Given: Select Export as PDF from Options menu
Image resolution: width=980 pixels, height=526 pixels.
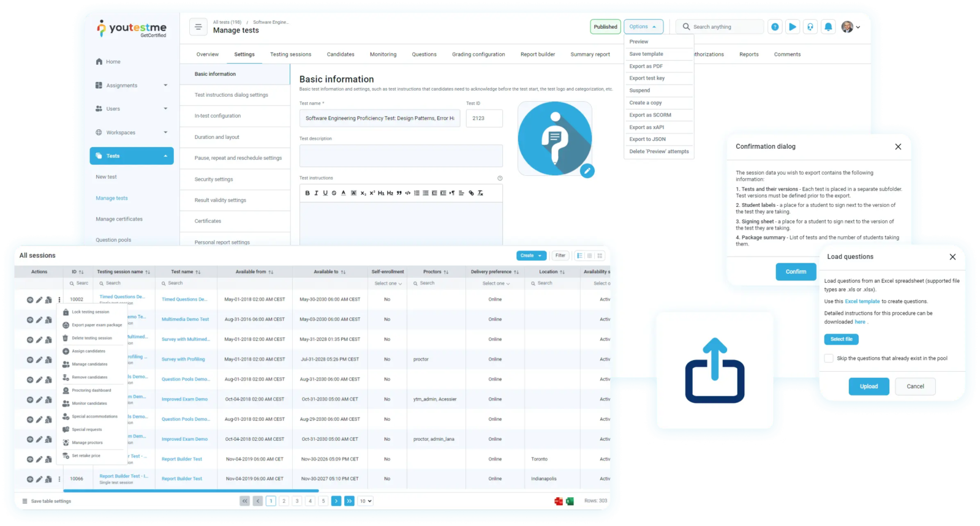Looking at the screenshot, I should (646, 66).
